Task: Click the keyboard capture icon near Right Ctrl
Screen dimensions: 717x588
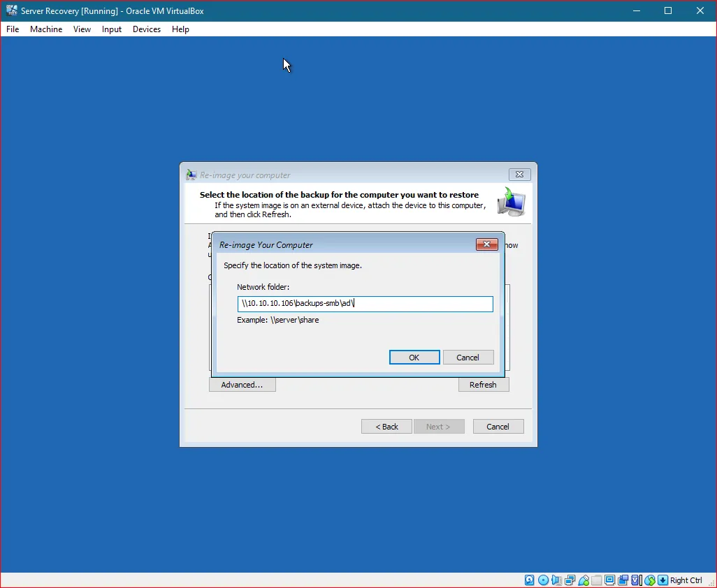Action: point(663,580)
